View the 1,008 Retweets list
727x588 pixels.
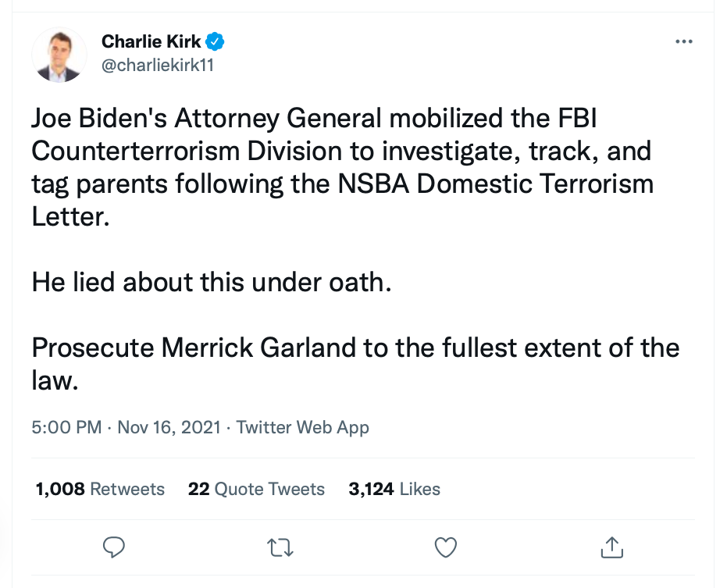(100, 489)
